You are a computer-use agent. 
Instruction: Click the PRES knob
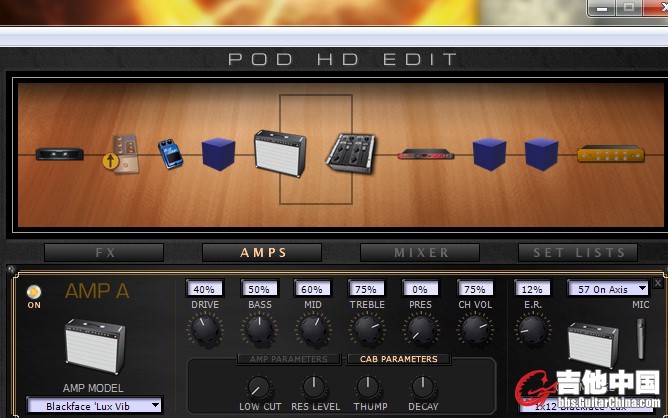click(x=421, y=330)
